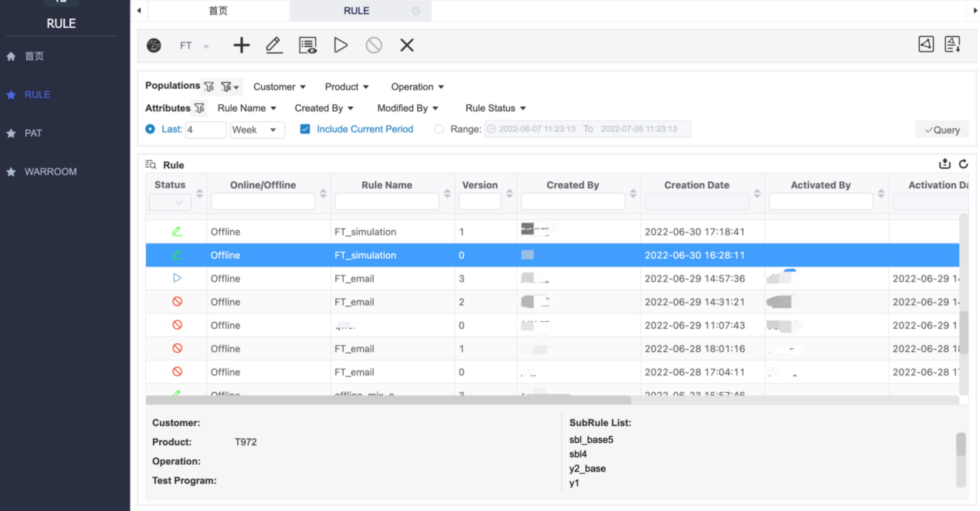Screen dimensions: 980x511
Task: Select FT_simulation row dated 2022-06-30 17:18:41
Action: coord(552,232)
